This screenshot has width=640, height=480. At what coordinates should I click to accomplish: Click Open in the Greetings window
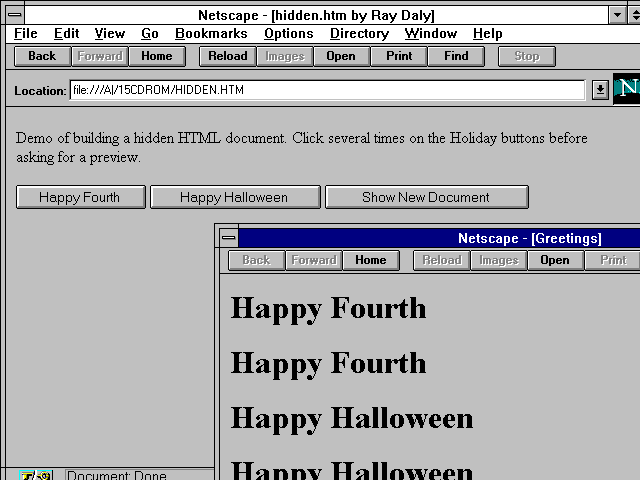point(555,260)
